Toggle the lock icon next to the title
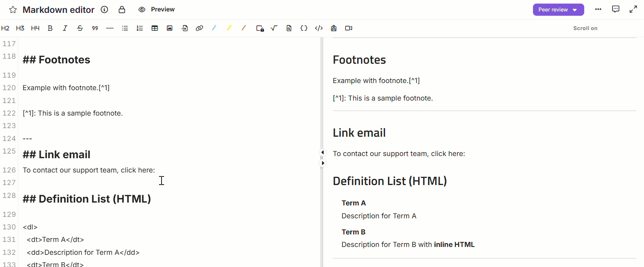Viewport: 644px width, 267px height. pos(122,10)
